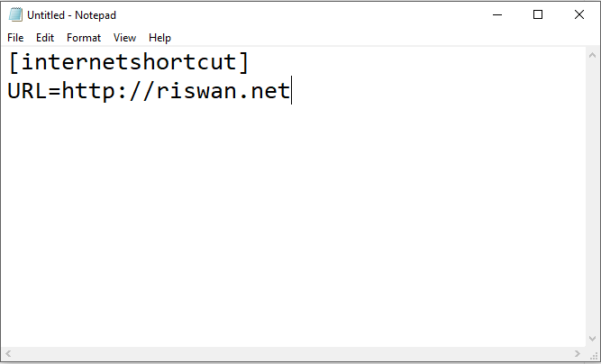
Task: Click the "Untitled - Notepad" title bar text
Action: [x=71, y=14]
